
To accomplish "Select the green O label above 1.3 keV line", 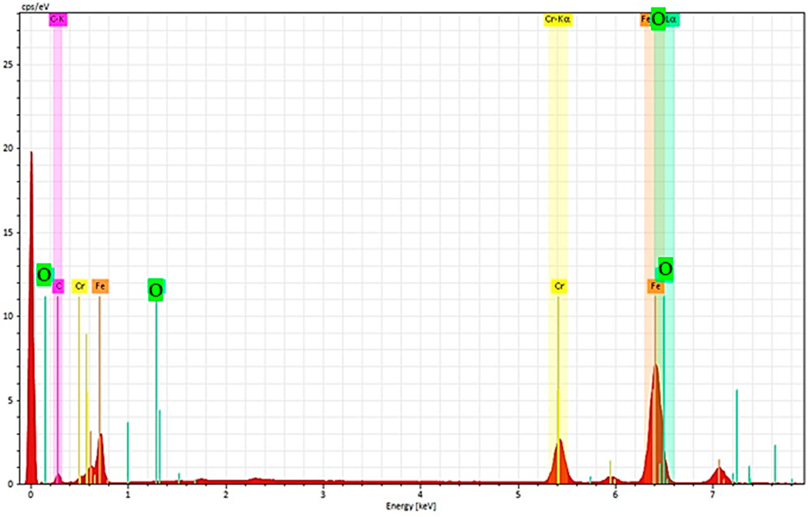I will point(155,290).
